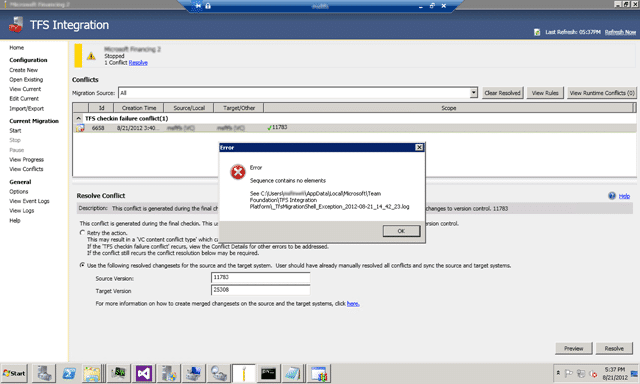
Task: Click the TFS Integration logo icon
Action: pos(16,24)
